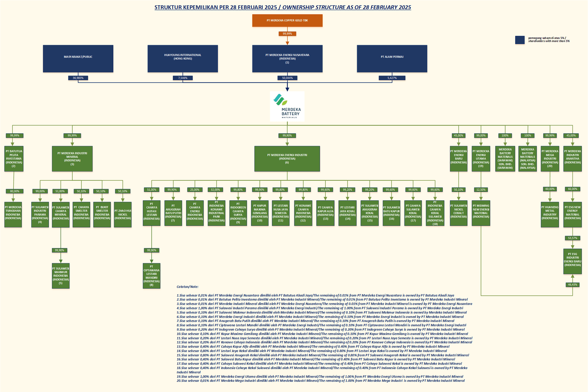The height and width of the screenshot is (392, 588).
Task: Click the Catatan/Note heading
Action: 188,287
